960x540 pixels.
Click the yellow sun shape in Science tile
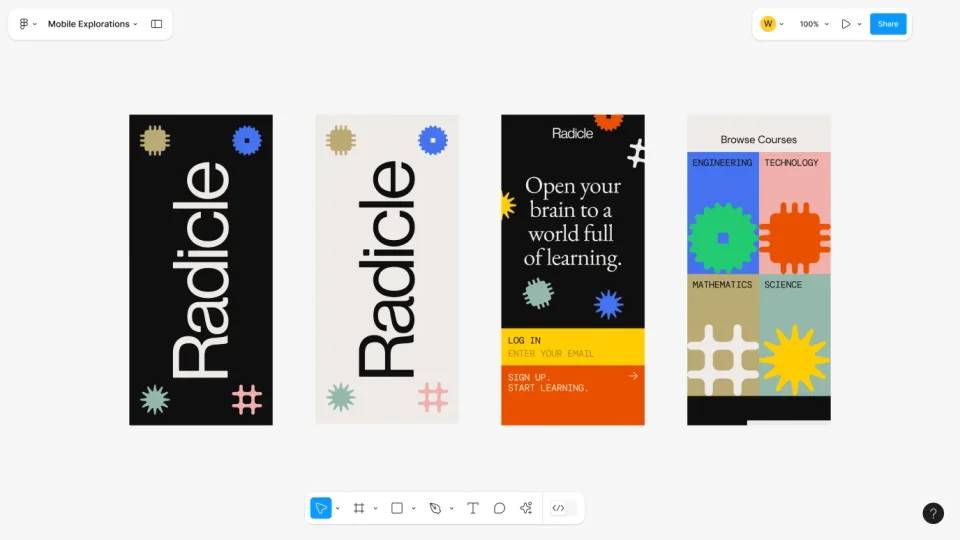point(795,360)
